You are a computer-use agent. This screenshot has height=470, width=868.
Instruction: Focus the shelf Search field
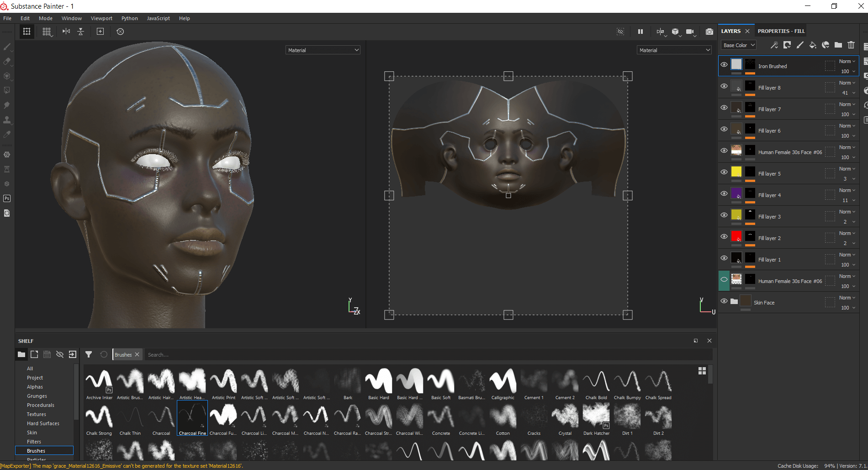tap(429, 355)
